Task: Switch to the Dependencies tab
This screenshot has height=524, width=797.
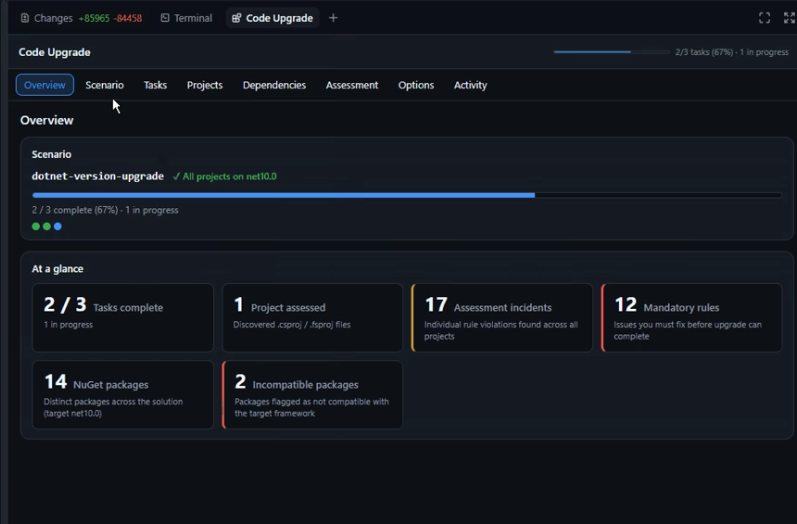Action: pyautogui.click(x=274, y=85)
